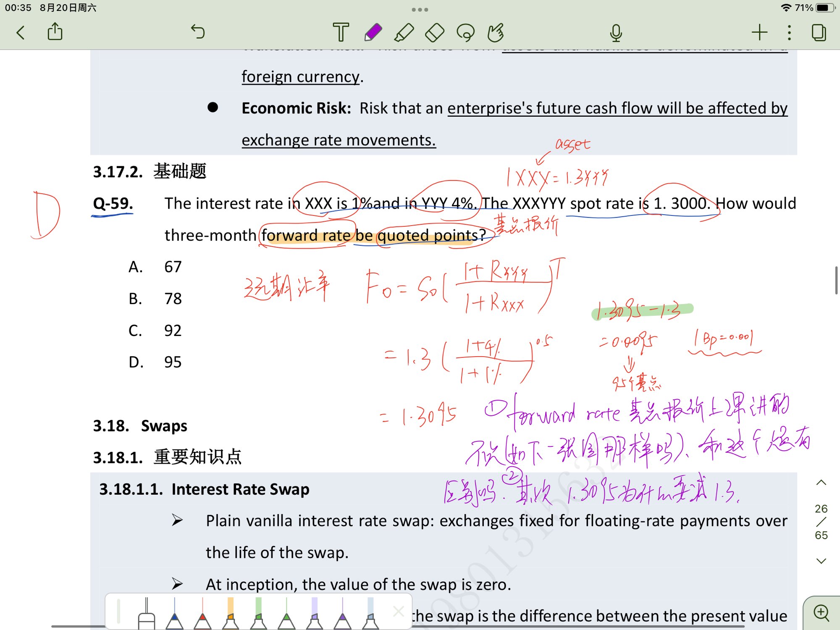Open the three-dot more options menu
The width and height of the screenshot is (840, 630).
[x=789, y=32]
